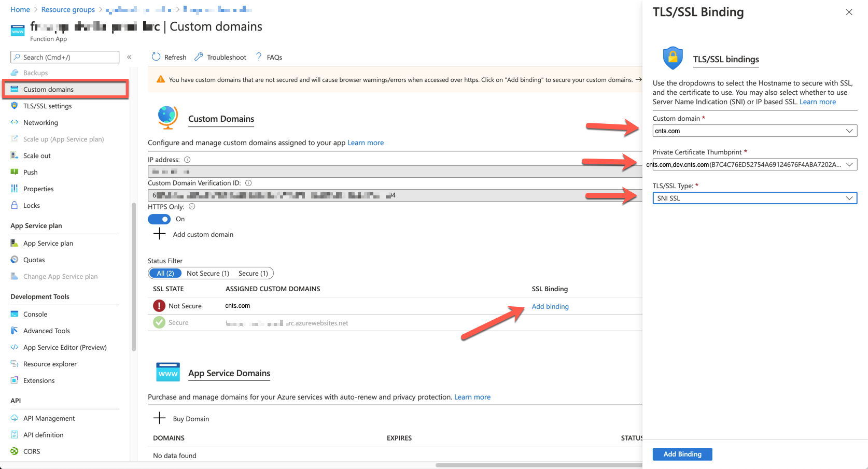Click the plus icon for Buy Domain
Viewport: 868px width, 469px height.
pos(160,418)
